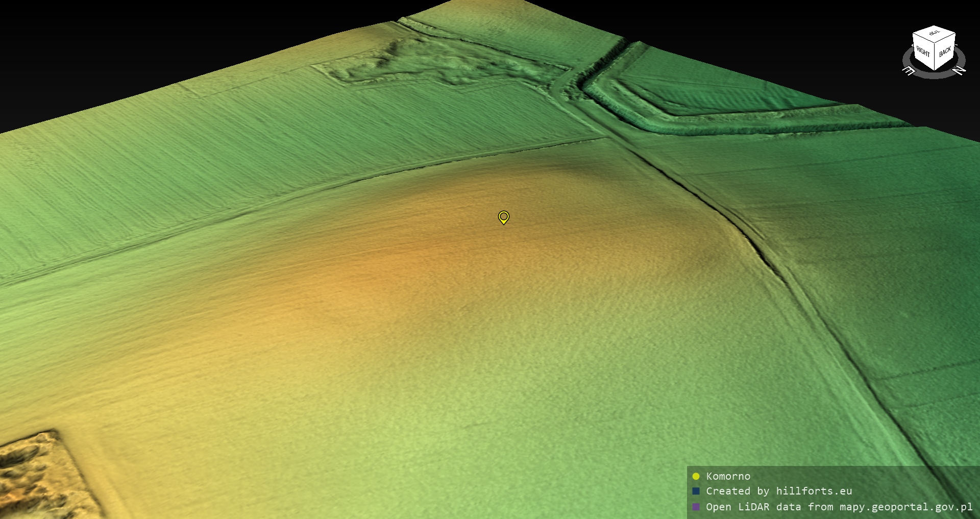980x519 pixels.
Task: Open the LiDAR data mapy.geoportal.gov.pl link
Action: tap(839, 507)
